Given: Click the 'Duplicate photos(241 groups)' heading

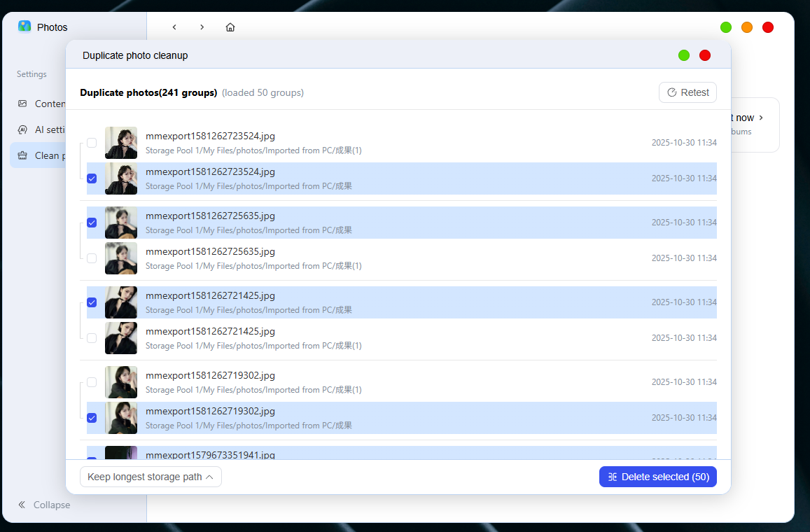Looking at the screenshot, I should point(148,93).
